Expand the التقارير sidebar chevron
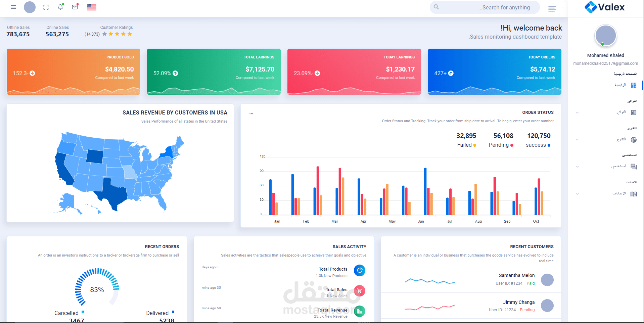 [577, 140]
